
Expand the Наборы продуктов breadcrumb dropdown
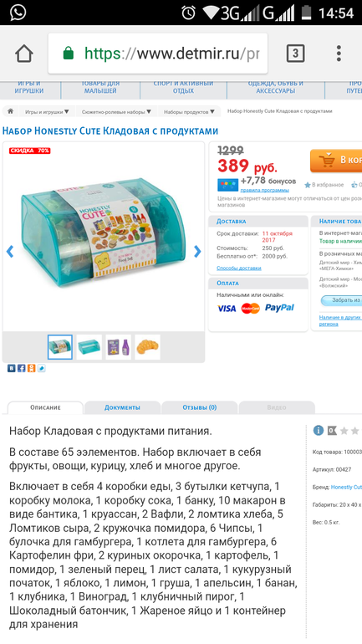[x=189, y=111]
